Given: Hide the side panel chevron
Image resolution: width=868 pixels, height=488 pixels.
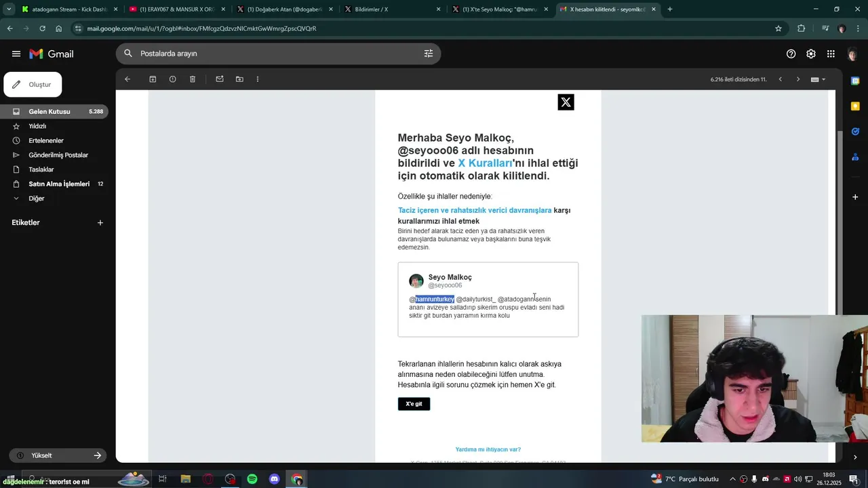Looking at the screenshot, I should point(855,457).
